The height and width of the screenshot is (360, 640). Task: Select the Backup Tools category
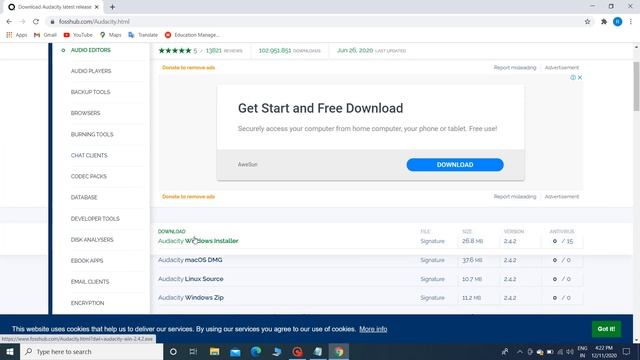pyautogui.click(x=91, y=92)
